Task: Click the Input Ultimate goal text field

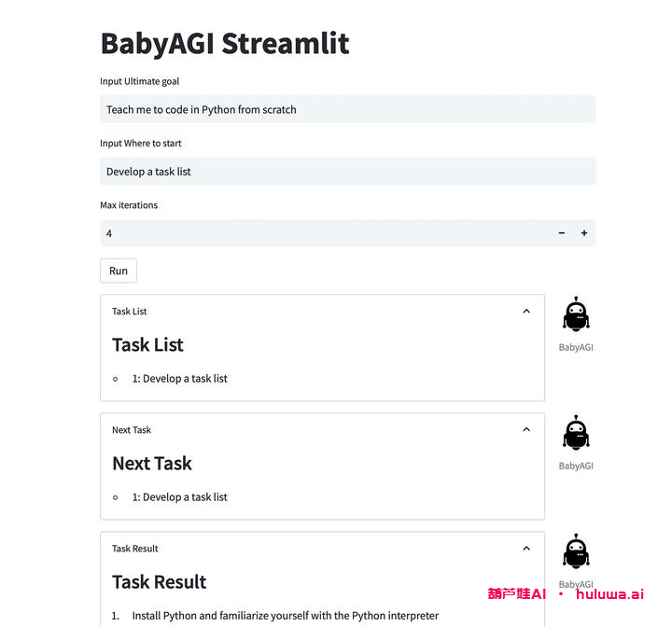Action: pos(347,109)
